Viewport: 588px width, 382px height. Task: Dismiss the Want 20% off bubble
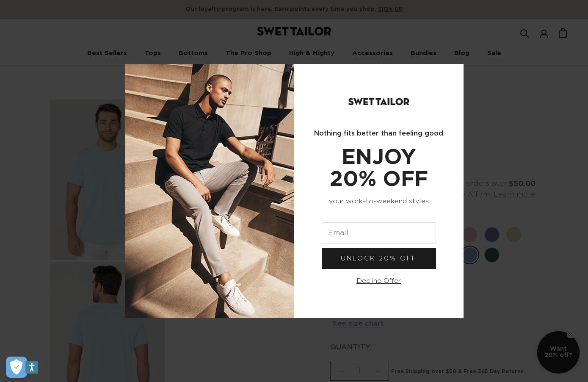pos(571,335)
